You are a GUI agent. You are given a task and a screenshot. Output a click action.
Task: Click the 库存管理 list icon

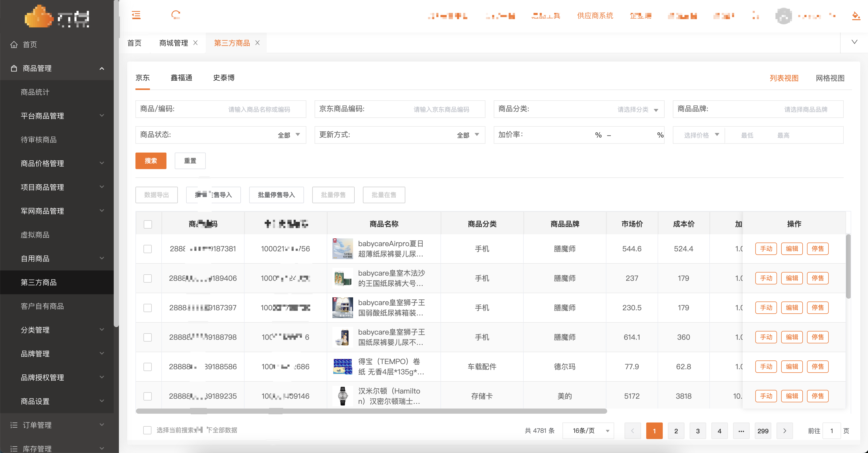[x=14, y=449]
